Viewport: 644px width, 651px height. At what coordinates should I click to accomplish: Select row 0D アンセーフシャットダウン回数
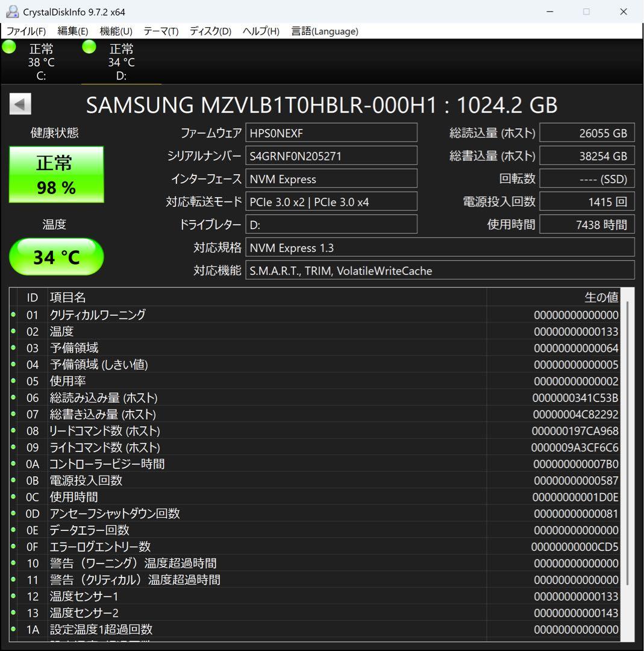pos(315,513)
